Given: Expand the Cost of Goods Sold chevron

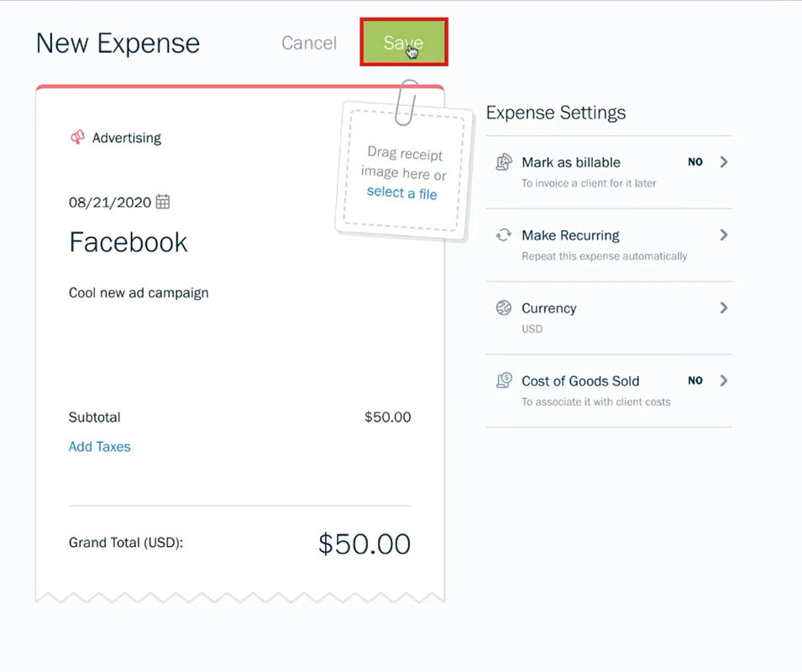Looking at the screenshot, I should coord(724,381).
